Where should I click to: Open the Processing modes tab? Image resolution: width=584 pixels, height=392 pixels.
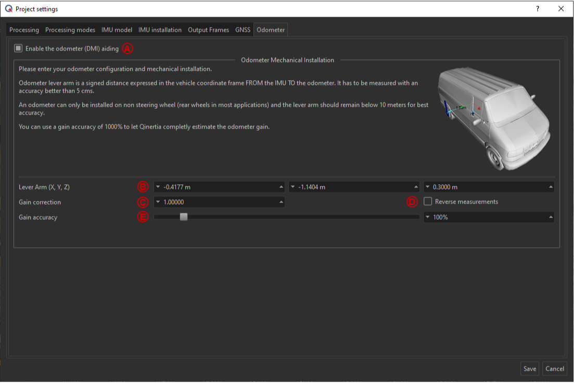point(70,30)
